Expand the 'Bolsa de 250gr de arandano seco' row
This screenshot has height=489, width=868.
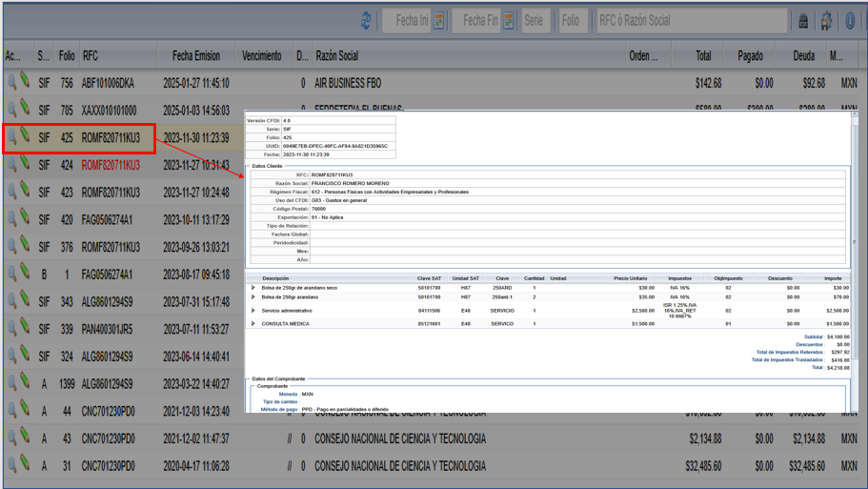coord(253,288)
